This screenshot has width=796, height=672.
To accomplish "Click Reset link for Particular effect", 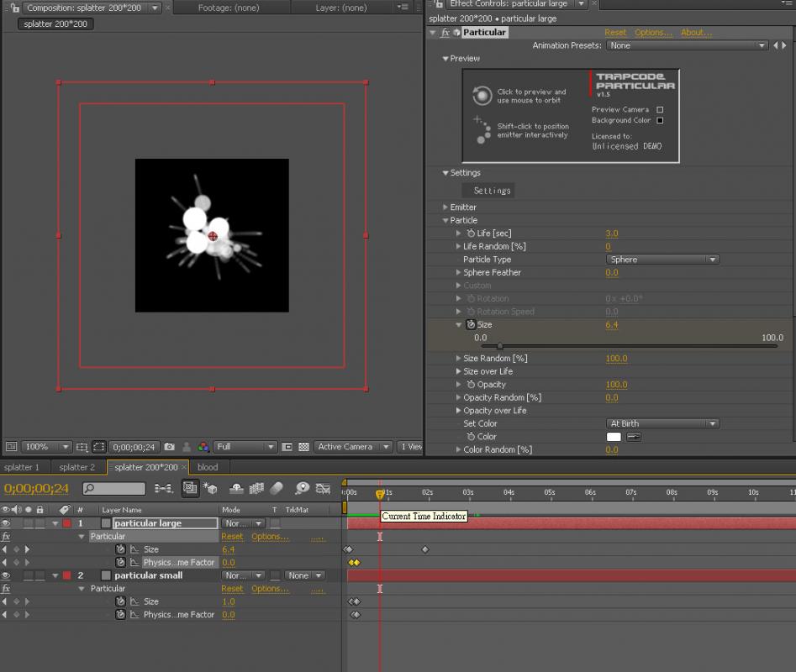I will (x=615, y=33).
